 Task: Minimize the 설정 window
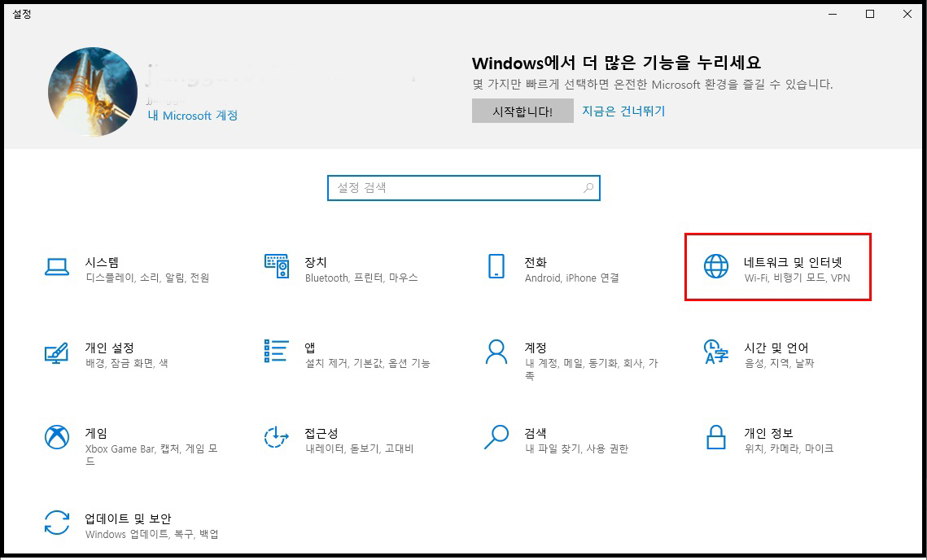tap(833, 14)
